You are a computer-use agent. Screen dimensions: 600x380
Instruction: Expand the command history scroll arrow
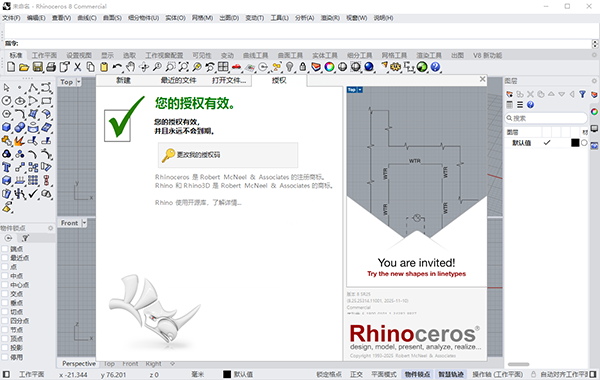click(x=595, y=44)
